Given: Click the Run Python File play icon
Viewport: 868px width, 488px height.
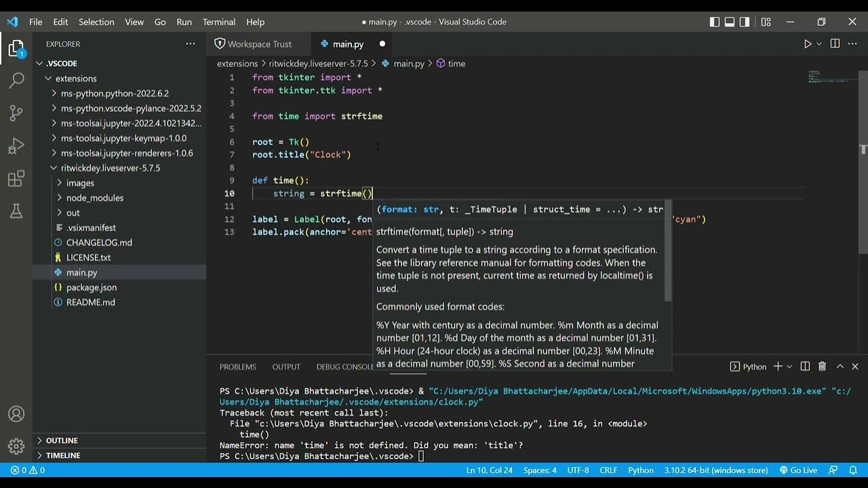Looking at the screenshot, I should click(808, 44).
